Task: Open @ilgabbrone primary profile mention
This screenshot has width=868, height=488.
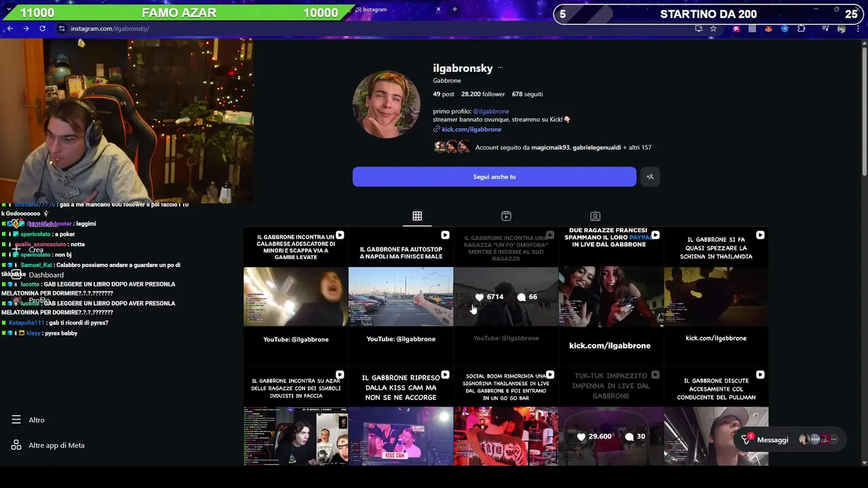Action: [491, 111]
